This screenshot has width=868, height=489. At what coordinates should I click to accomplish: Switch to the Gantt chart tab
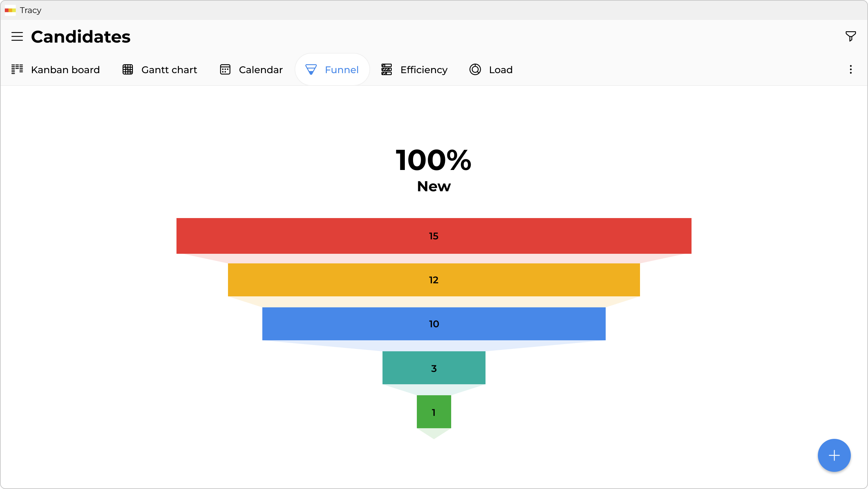click(169, 70)
